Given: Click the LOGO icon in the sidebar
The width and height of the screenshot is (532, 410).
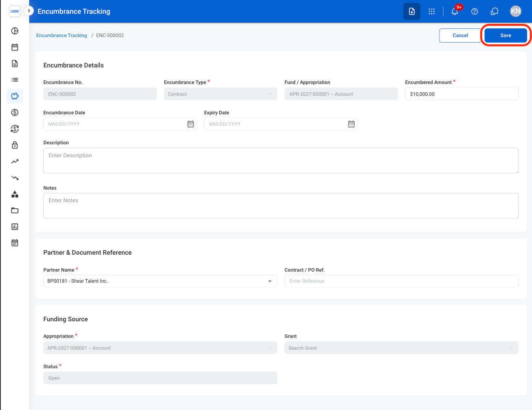Looking at the screenshot, I should point(15,11).
